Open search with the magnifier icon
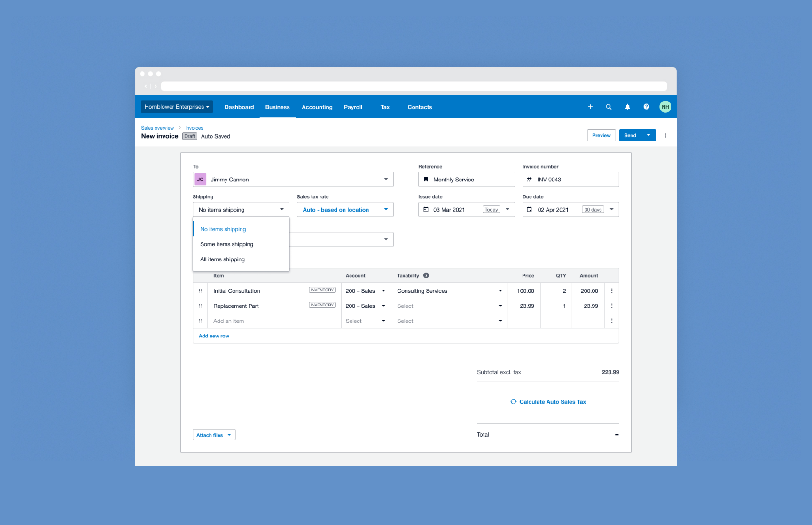Image resolution: width=812 pixels, height=525 pixels. (609, 107)
